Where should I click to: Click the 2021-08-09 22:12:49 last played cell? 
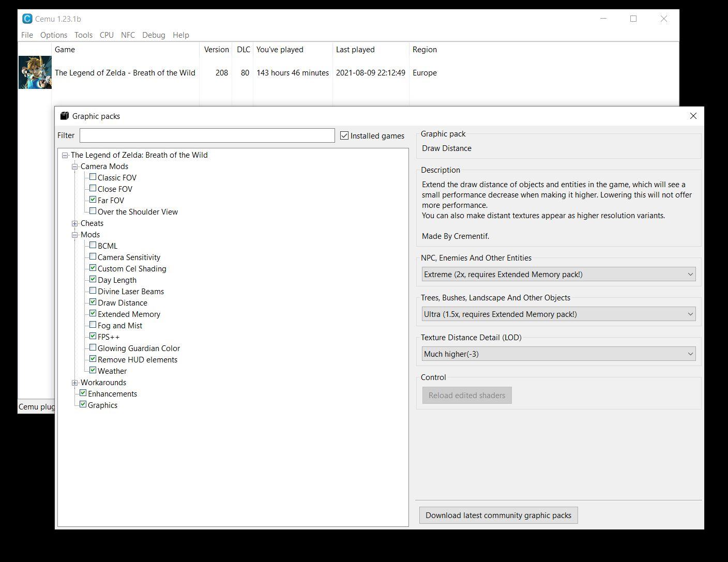tap(371, 73)
